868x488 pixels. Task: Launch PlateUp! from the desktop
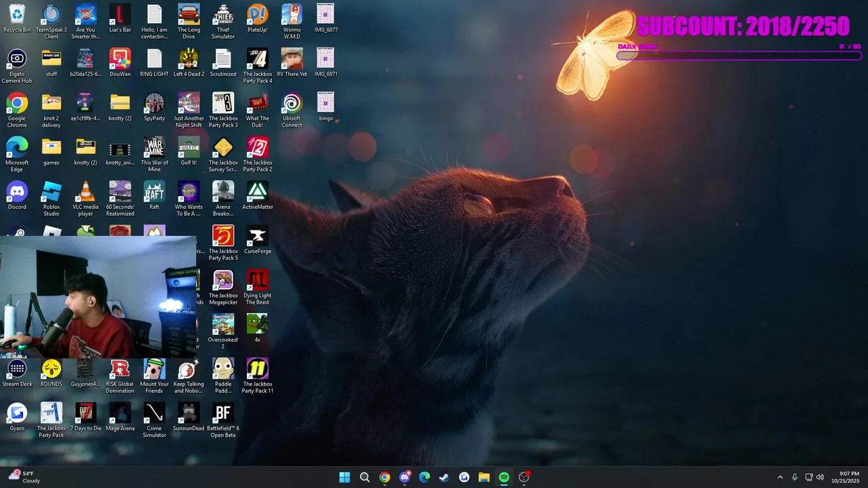[x=258, y=19]
